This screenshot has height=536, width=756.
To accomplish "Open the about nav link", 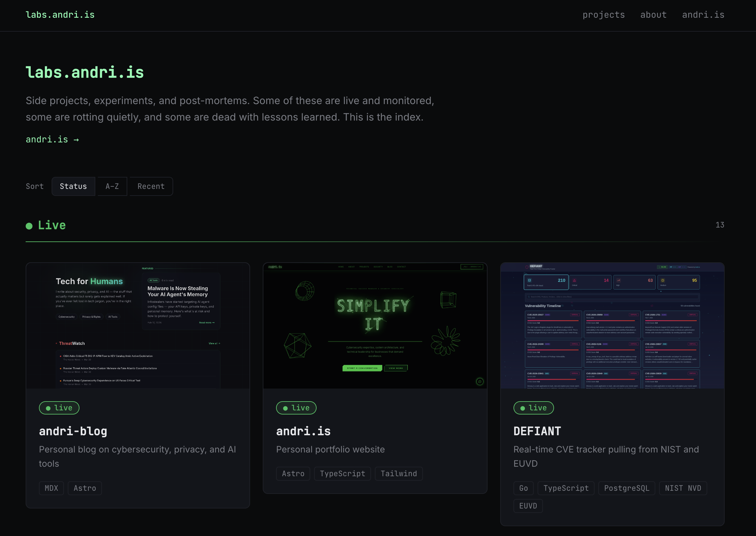I will [x=653, y=15].
